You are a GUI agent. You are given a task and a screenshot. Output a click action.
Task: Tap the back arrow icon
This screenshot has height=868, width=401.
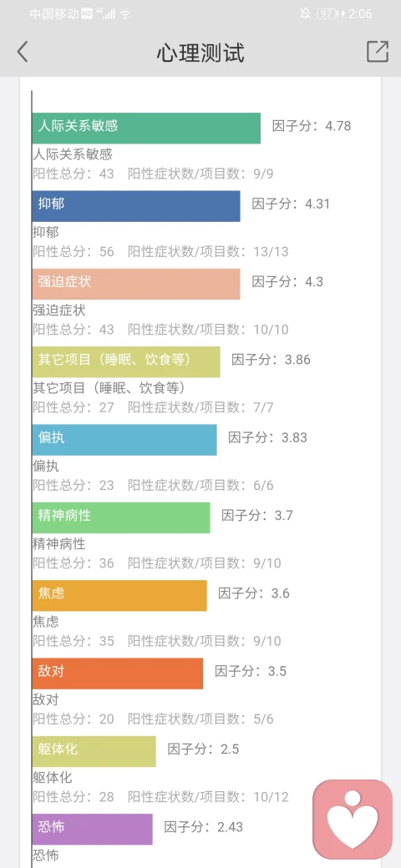[x=23, y=52]
